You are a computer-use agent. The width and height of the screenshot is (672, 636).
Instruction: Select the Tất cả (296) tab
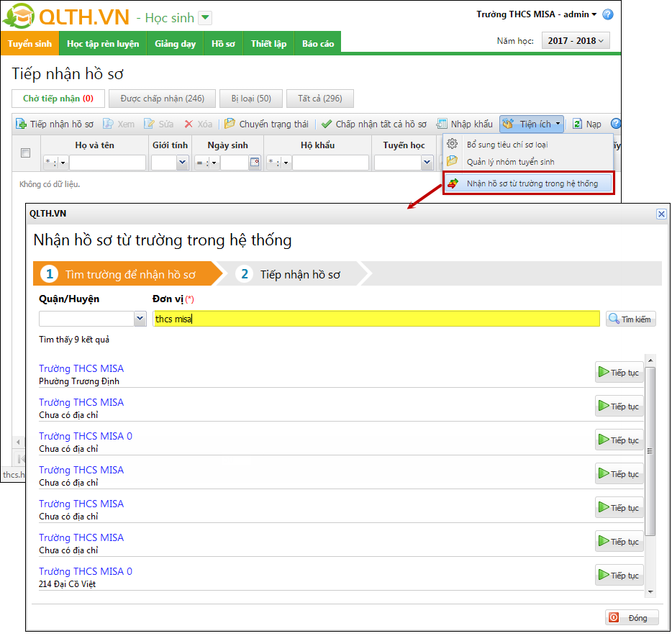(x=320, y=99)
